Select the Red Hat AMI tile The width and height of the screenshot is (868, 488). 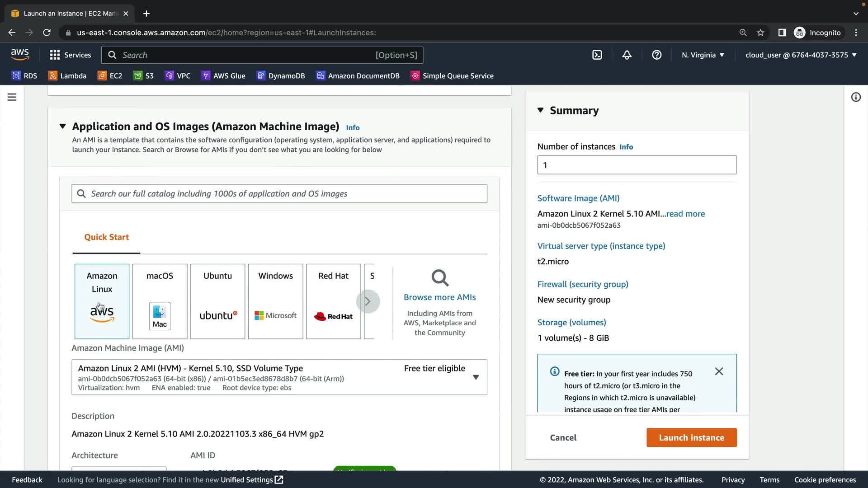tap(333, 301)
